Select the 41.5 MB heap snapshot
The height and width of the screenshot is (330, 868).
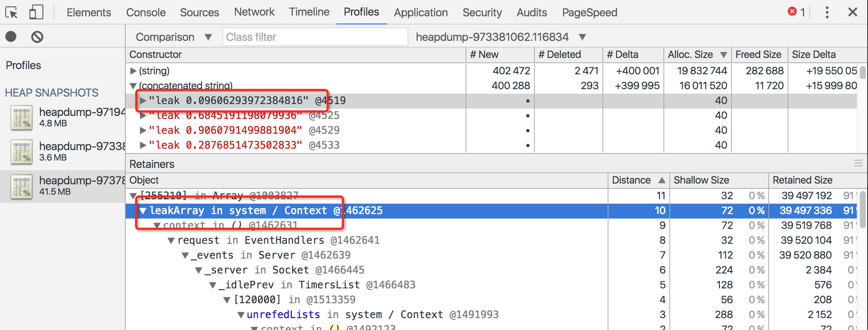pyautogui.click(x=62, y=186)
